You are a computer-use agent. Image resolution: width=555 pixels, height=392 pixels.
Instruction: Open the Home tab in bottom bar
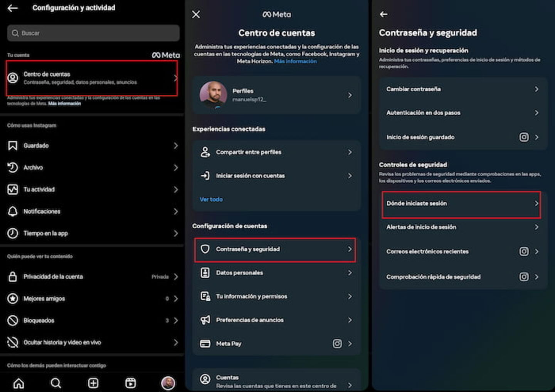(x=18, y=383)
